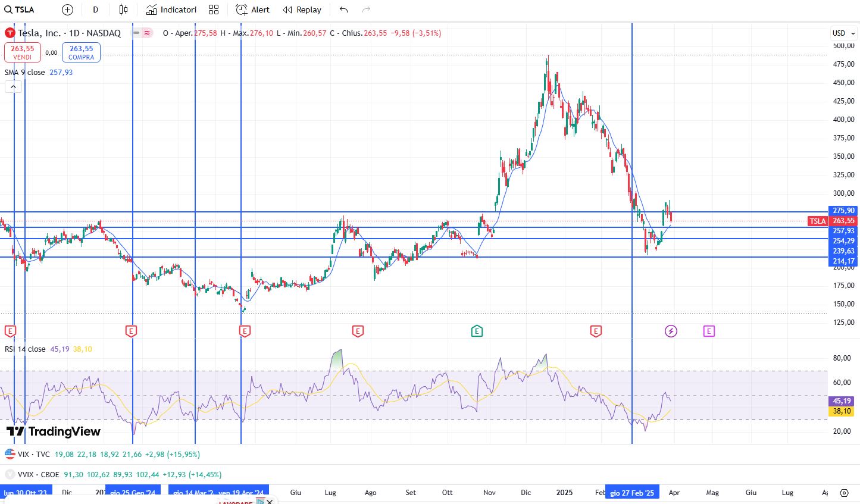Screen dimensions: 860x504
Task: Click the 239,63 price axis label
Action: 843,251
